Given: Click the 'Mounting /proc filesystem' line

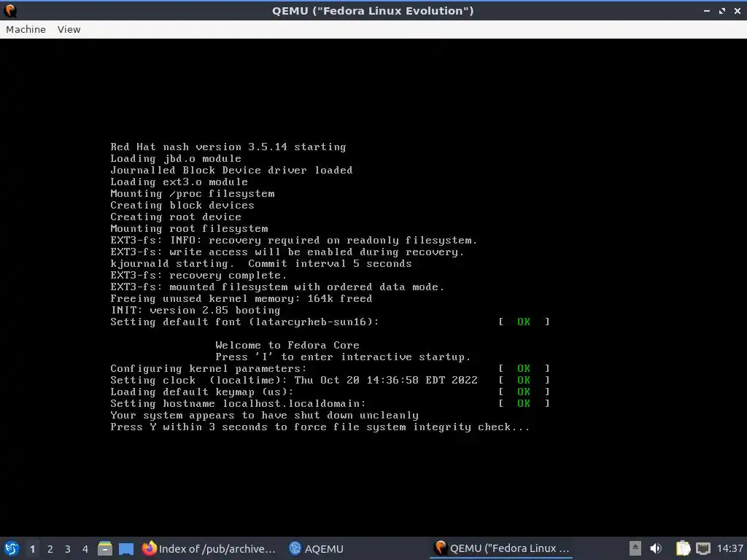Looking at the screenshot, I should click(x=193, y=194).
